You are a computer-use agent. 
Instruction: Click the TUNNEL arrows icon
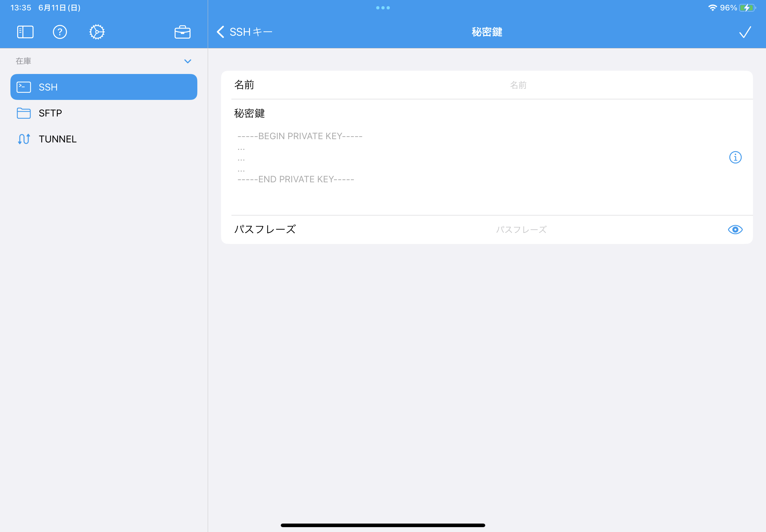[x=24, y=139]
